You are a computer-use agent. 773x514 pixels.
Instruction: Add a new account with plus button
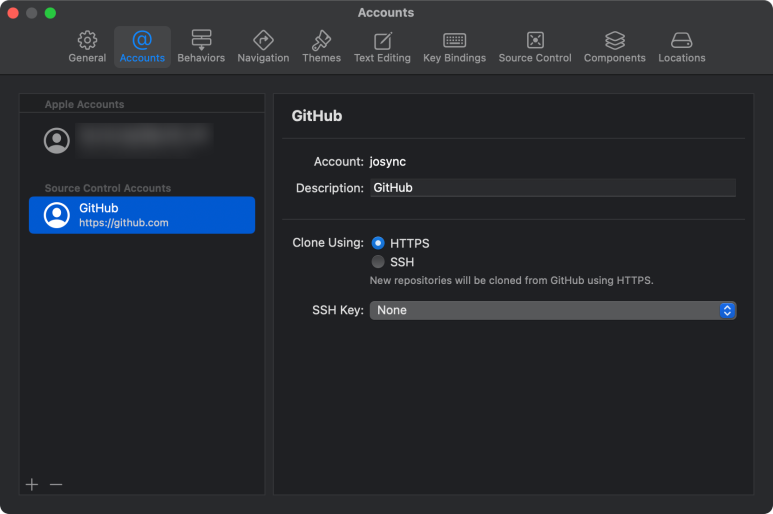[32, 484]
